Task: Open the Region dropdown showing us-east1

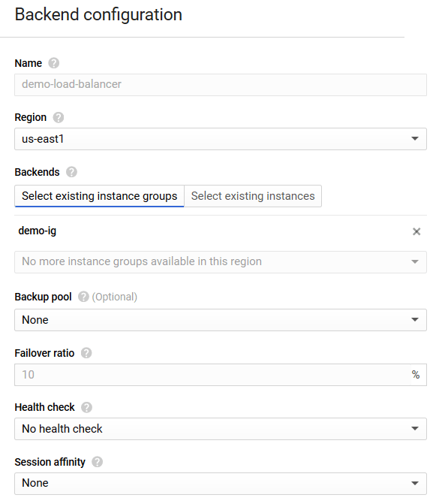Action: [x=221, y=139]
